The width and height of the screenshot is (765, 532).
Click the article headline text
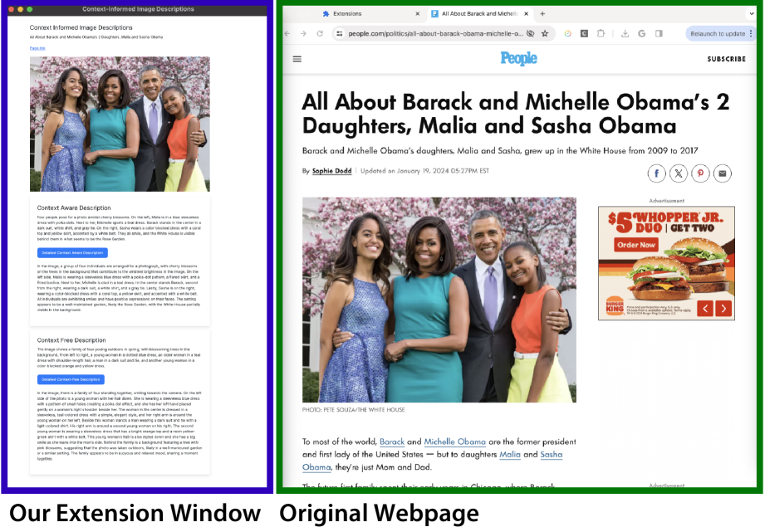pyautogui.click(x=516, y=114)
